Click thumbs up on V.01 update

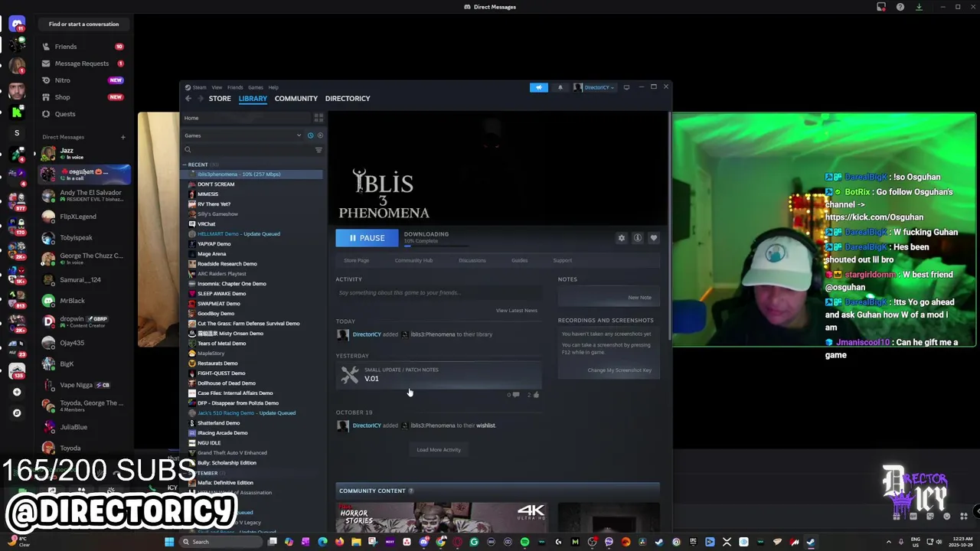(536, 395)
